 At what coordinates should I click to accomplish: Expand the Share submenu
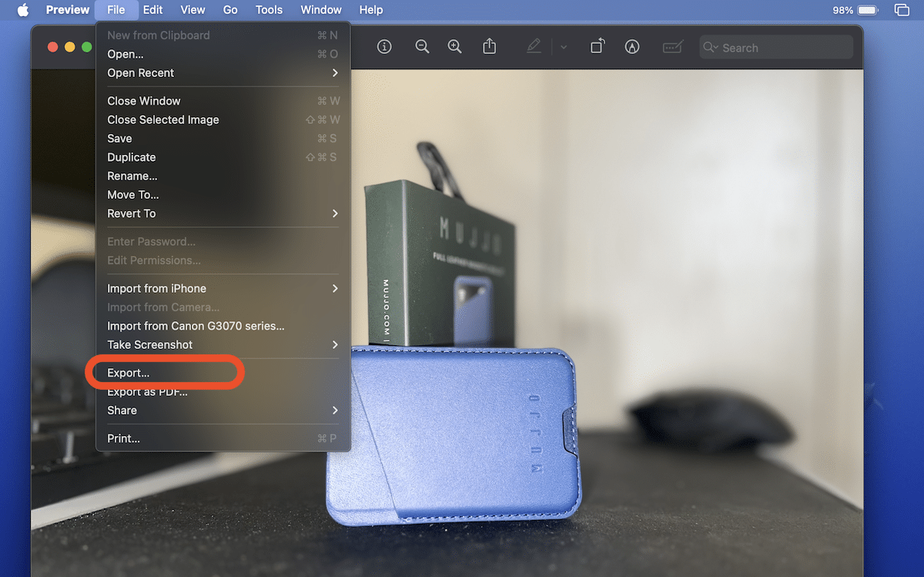[223, 411]
